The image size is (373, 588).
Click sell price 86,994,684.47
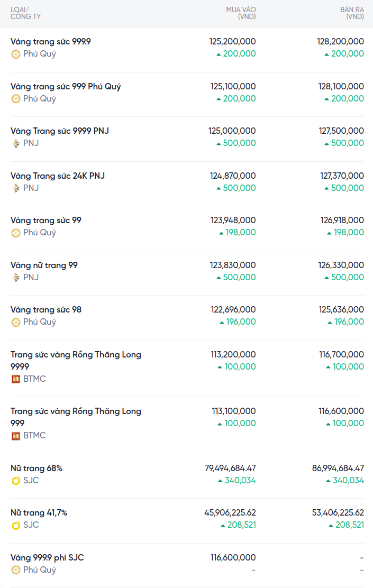coord(338,468)
